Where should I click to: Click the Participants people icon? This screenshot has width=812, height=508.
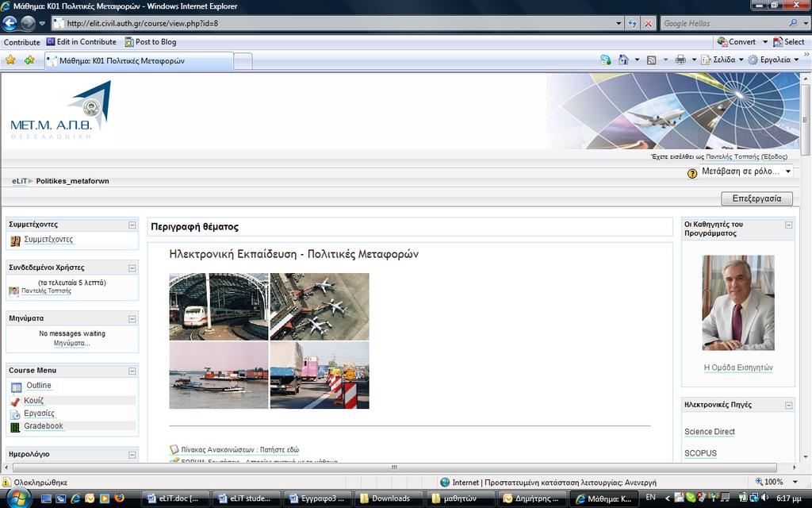tap(15, 241)
